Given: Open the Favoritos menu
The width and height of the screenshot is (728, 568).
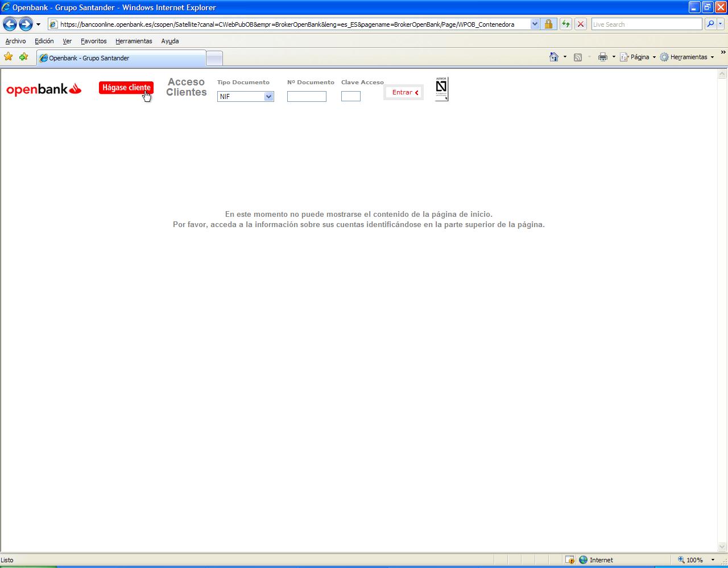Looking at the screenshot, I should [x=94, y=41].
